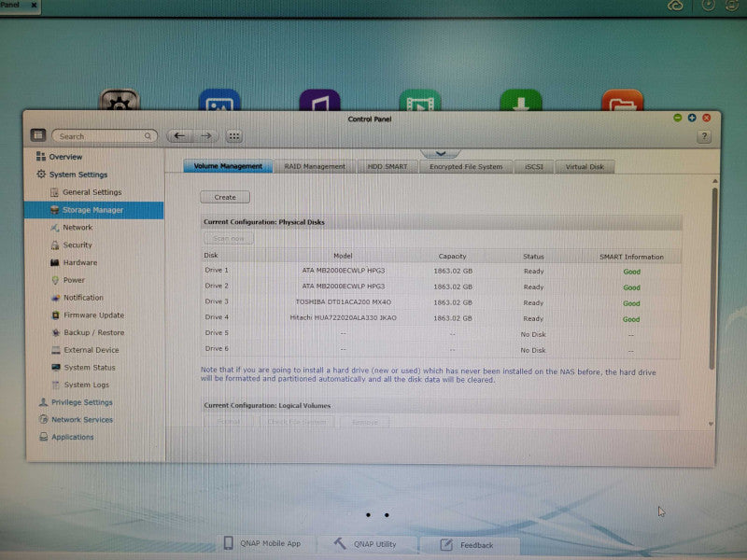Image resolution: width=747 pixels, height=560 pixels.
Task: Click the Hardware icon in sidebar
Action: point(55,262)
